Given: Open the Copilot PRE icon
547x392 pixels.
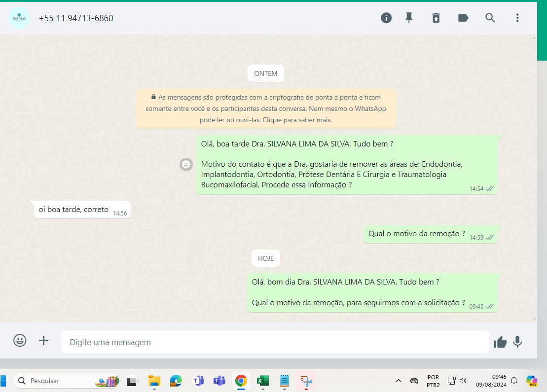Looking at the screenshot, I should pos(532,381).
